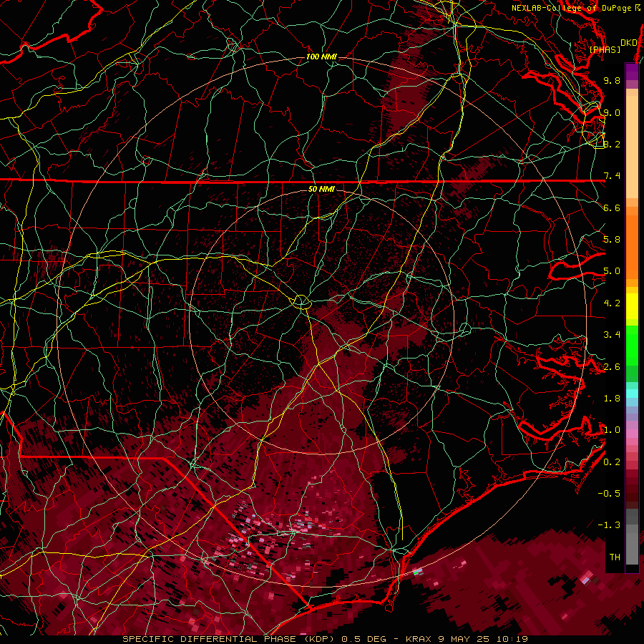Click the cyan segment of the color bar
The width and height of the screenshot is (644, 644).
point(632,394)
